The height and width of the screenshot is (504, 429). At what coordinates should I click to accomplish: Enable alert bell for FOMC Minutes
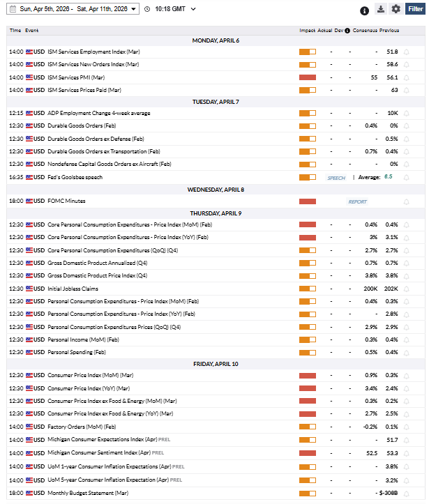[x=407, y=201]
